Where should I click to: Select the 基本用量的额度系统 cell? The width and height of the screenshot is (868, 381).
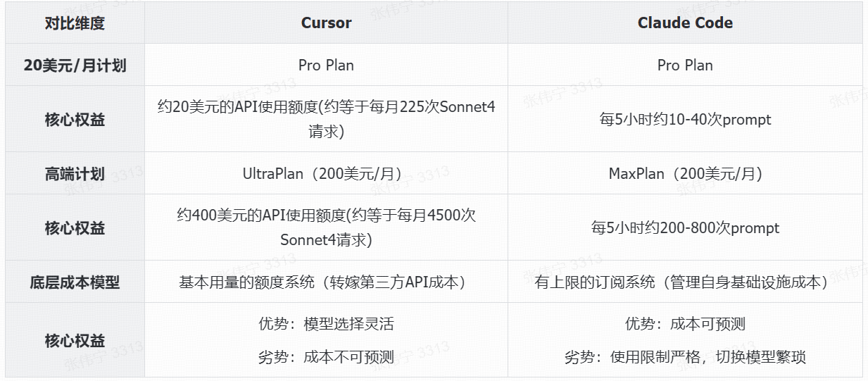tap(326, 282)
